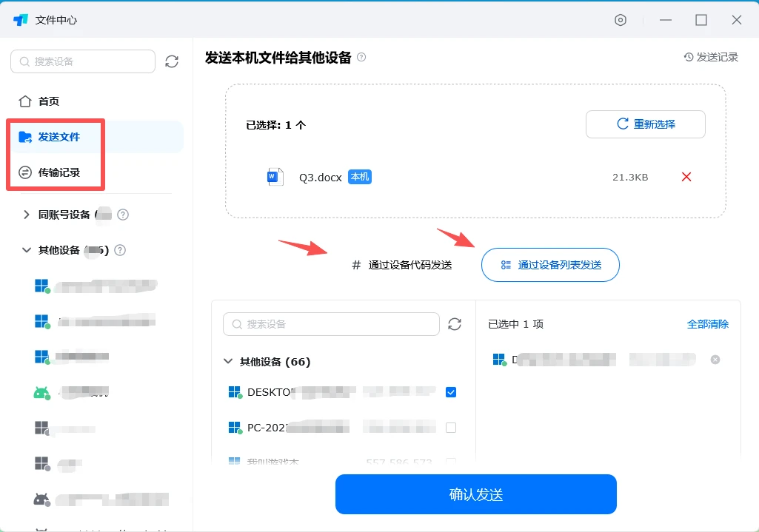Viewport: 759px width, 532px height.
Task: Click the 确认发送 button
Action: tap(476, 494)
